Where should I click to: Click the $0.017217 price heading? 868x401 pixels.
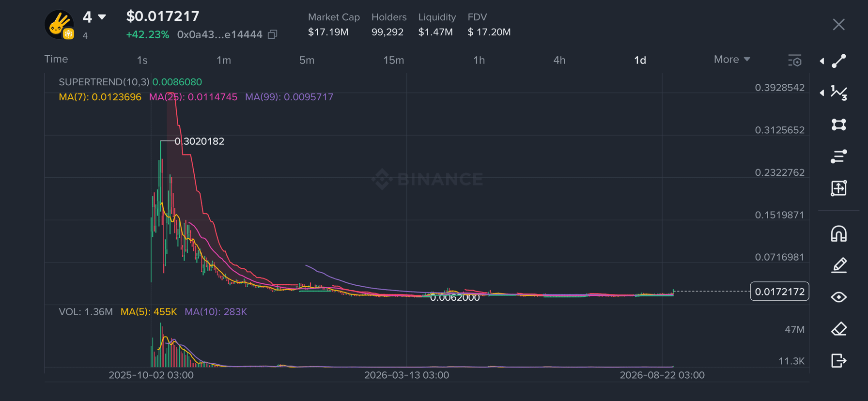[163, 16]
